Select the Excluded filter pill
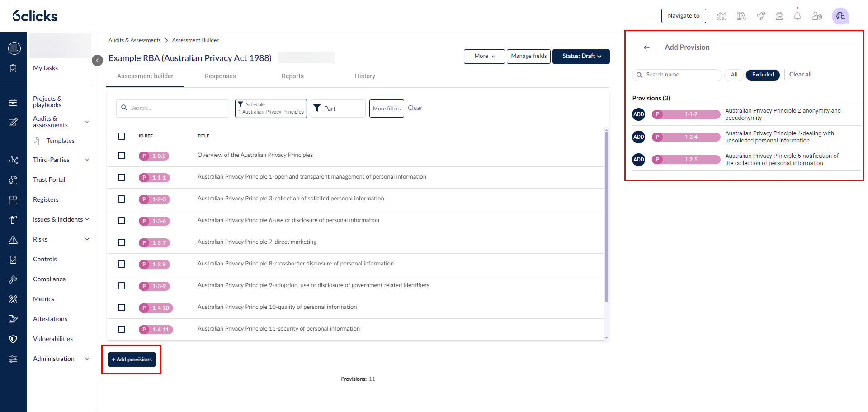This screenshot has width=868, height=412. (763, 75)
